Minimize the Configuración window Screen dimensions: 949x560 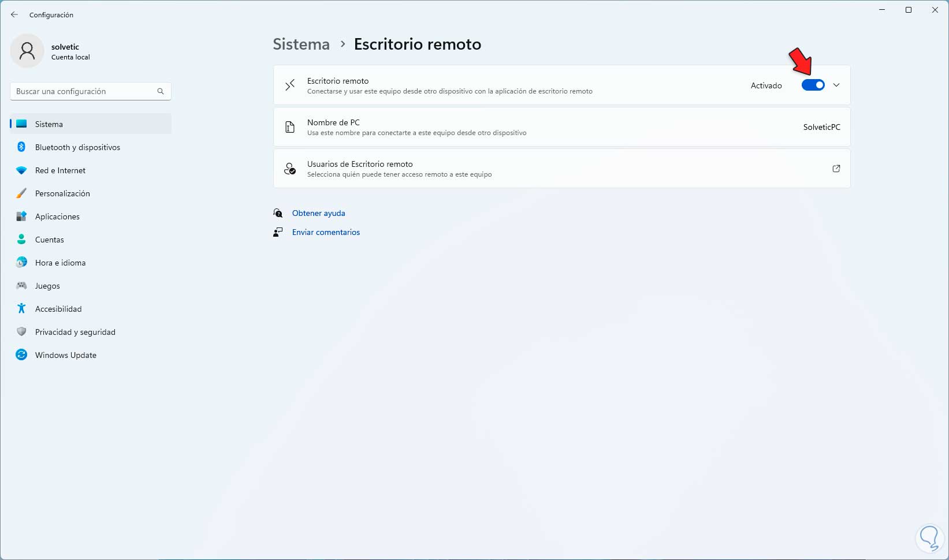click(882, 10)
